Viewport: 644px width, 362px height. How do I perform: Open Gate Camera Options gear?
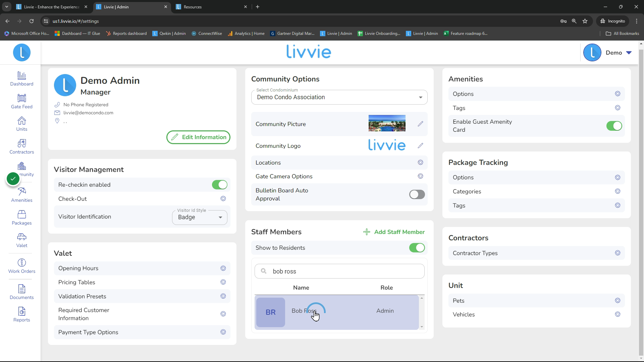point(420,176)
